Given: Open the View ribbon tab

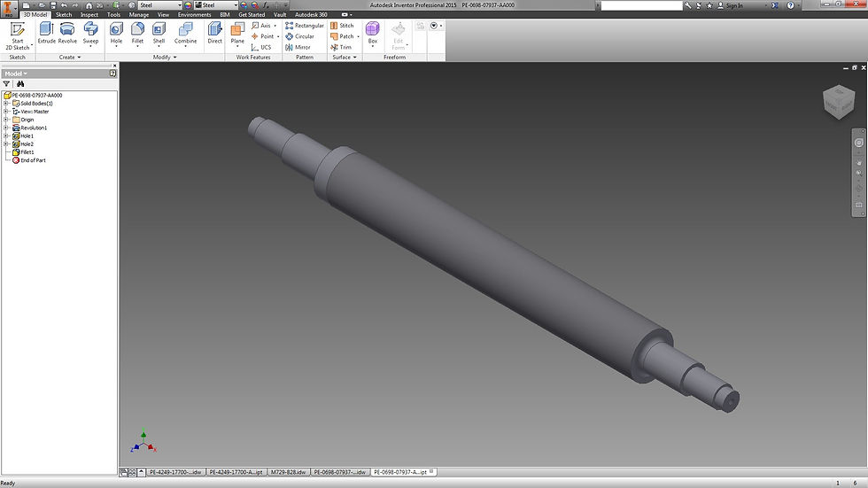Looking at the screenshot, I should [x=163, y=14].
